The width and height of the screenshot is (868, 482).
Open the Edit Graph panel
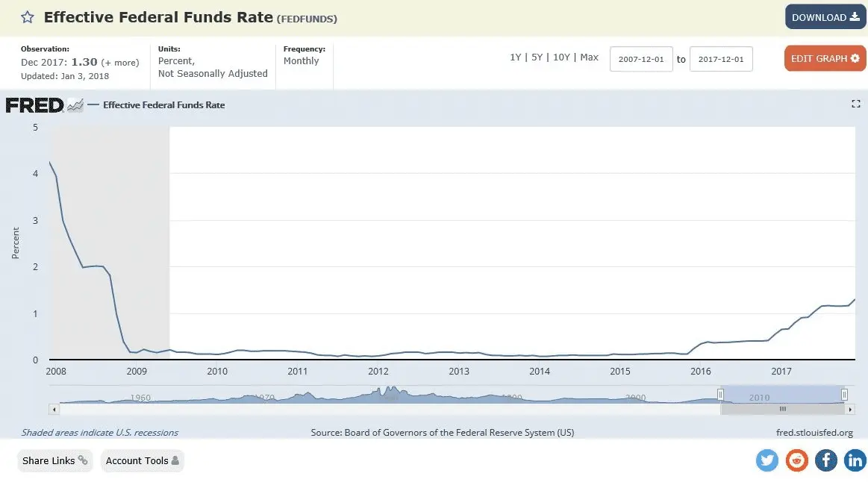pyautogui.click(x=825, y=58)
